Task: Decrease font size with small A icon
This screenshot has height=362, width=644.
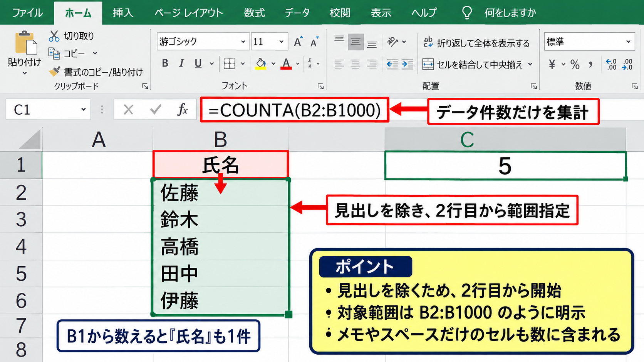Action: [x=315, y=42]
